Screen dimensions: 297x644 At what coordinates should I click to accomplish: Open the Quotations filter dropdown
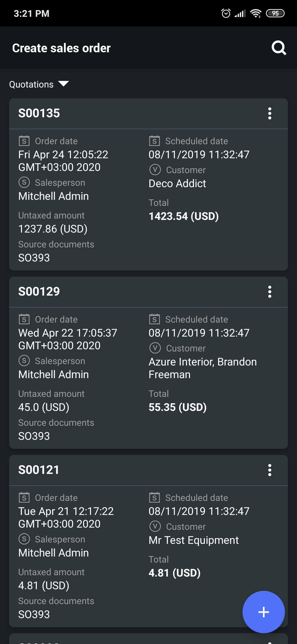tap(39, 84)
